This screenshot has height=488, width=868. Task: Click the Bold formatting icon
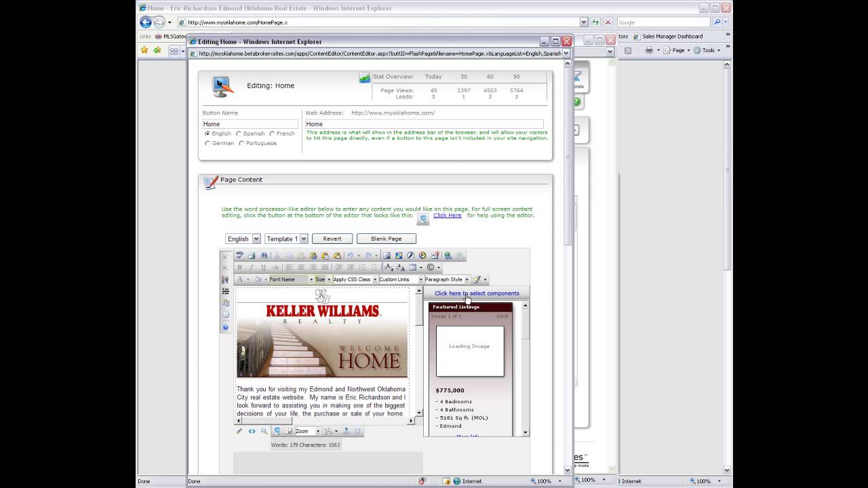[239, 267]
